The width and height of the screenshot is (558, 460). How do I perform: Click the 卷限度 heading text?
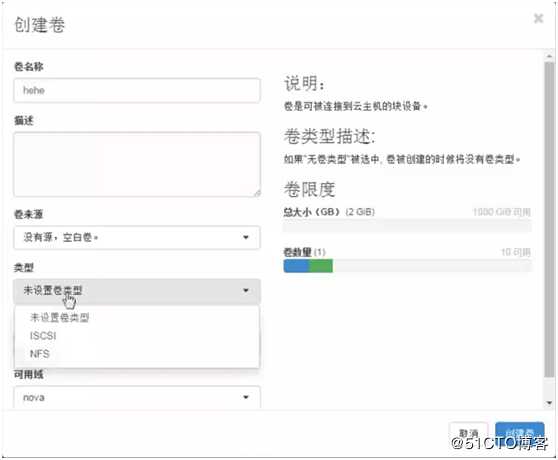click(310, 189)
